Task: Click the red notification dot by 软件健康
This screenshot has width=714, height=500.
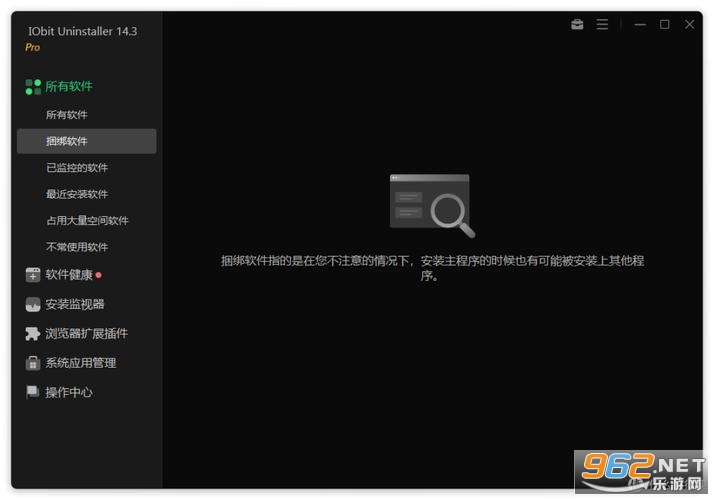Action: point(99,275)
